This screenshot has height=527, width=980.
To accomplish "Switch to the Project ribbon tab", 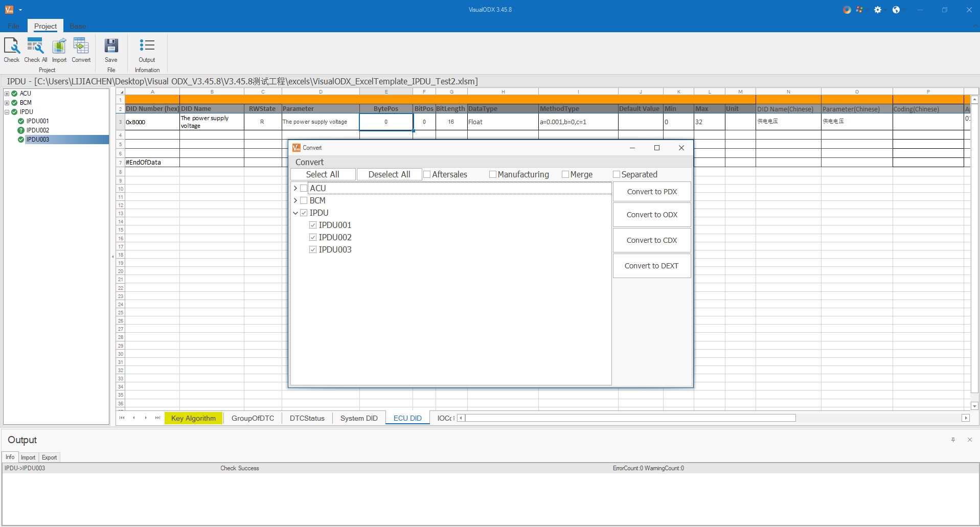I will tap(45, 26).
